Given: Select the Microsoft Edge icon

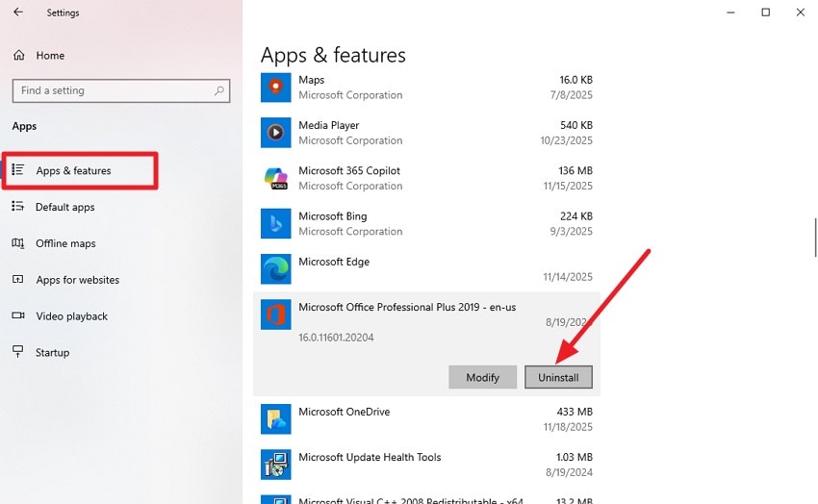Looking at the screenshot, I should click(276, 269).
